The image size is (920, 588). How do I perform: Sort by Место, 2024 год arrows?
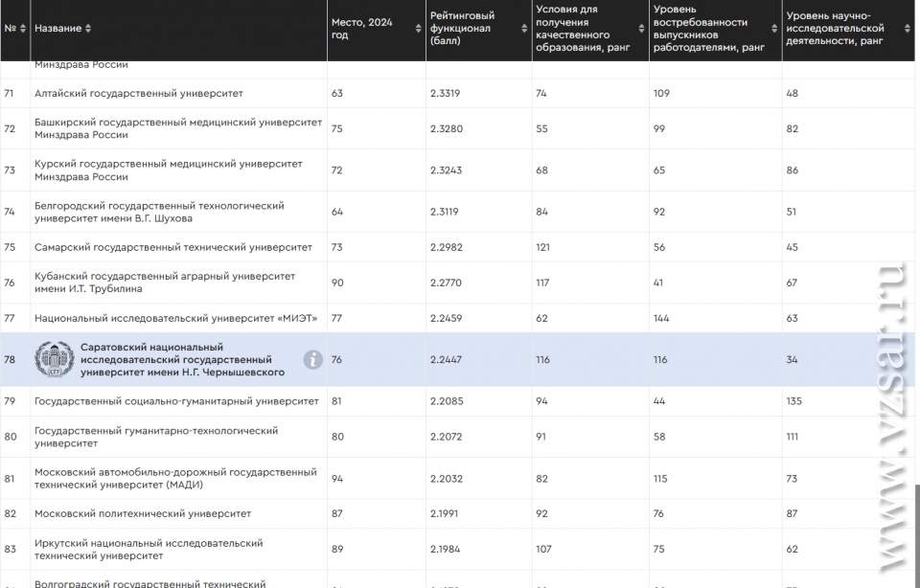tap(418, 28)
